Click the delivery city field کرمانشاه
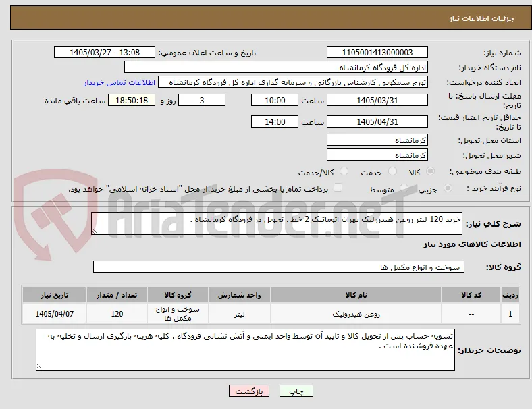The width and height of the screenshot is (532, 409). click(377, 155)
